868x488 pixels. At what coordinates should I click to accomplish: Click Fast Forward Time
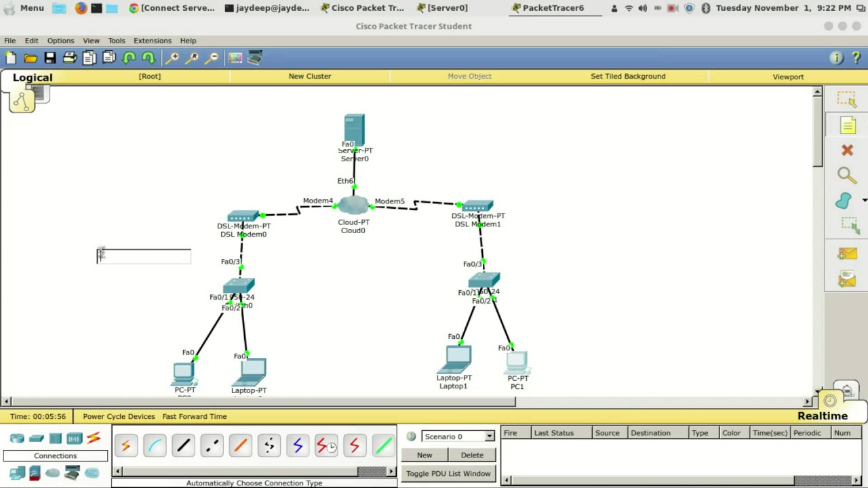pos(195,416)
